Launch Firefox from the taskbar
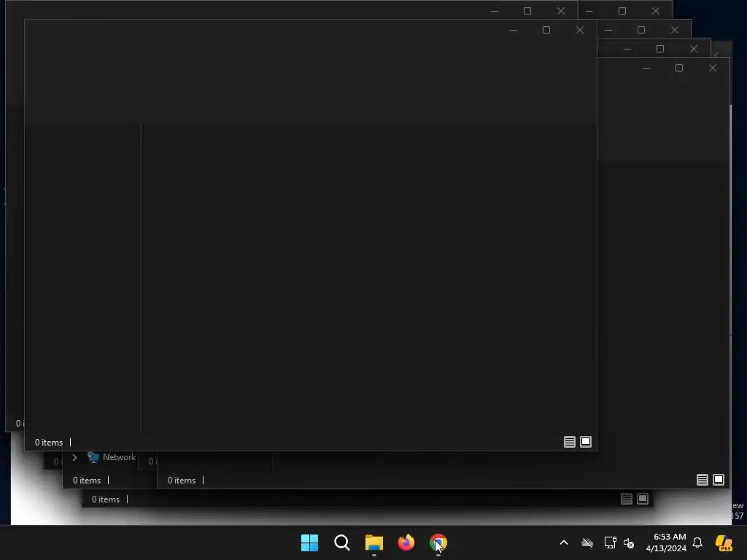 (x=406, y=542)
